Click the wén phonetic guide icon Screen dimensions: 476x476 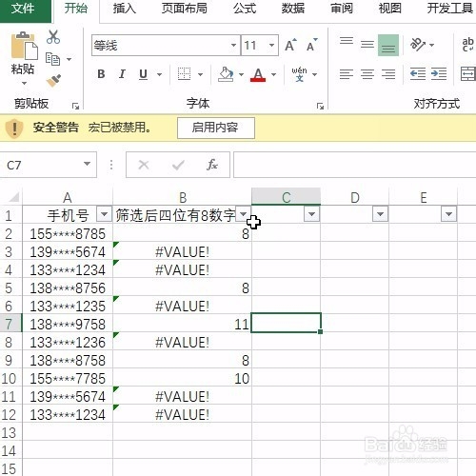point(299,74)
